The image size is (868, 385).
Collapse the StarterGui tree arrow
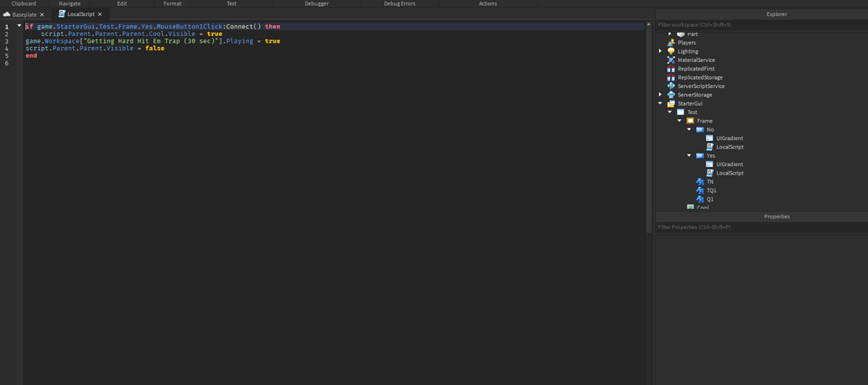click(x=660, y=104)
